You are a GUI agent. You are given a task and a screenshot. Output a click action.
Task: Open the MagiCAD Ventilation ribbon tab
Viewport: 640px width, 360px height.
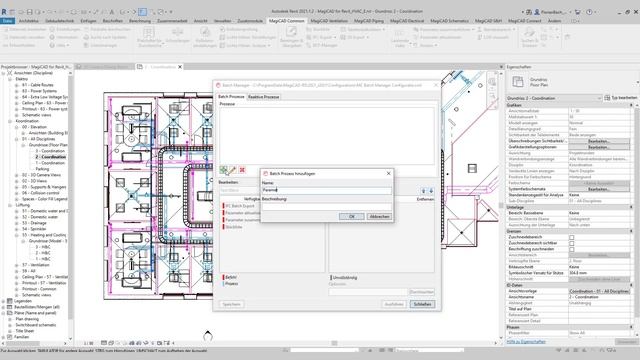coord(329,21)
